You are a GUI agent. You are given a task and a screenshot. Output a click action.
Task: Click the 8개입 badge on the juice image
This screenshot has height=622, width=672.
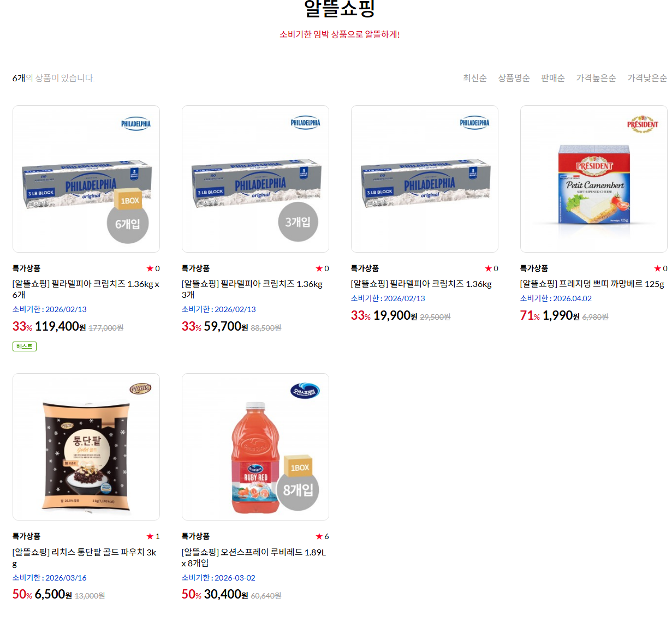coord(298,490)
